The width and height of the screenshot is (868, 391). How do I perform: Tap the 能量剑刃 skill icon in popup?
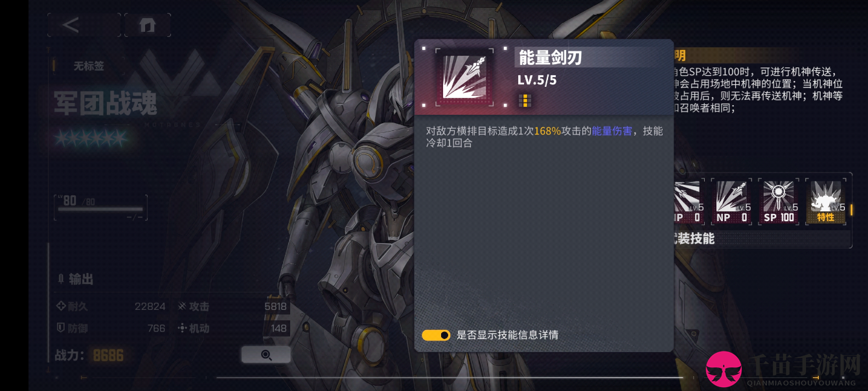point(464,77)
